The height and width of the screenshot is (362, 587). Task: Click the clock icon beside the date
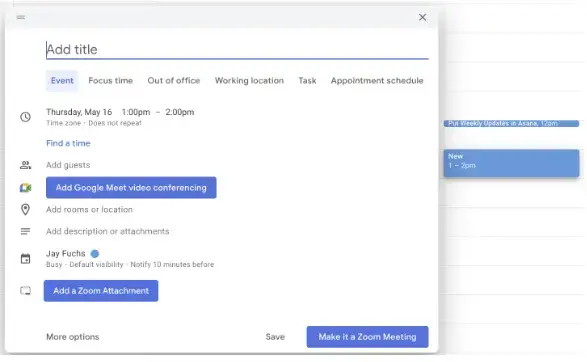[25, 117]
